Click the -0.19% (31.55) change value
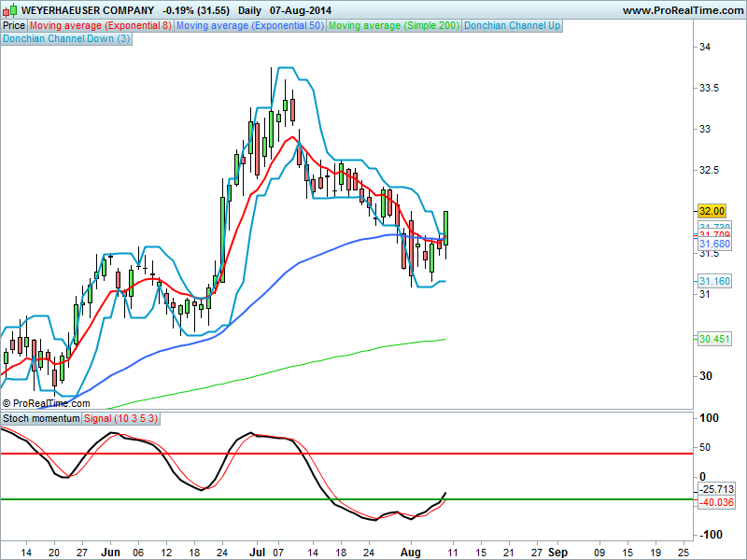The width and height of the screenshot is (747, 560). [x=196, y=10]
